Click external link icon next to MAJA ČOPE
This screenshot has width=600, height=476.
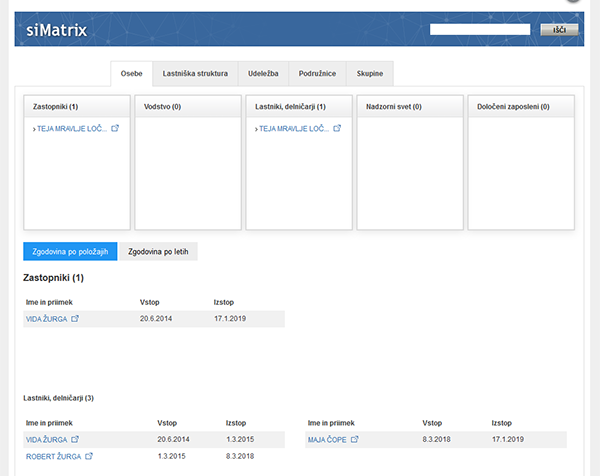[355, 439]
